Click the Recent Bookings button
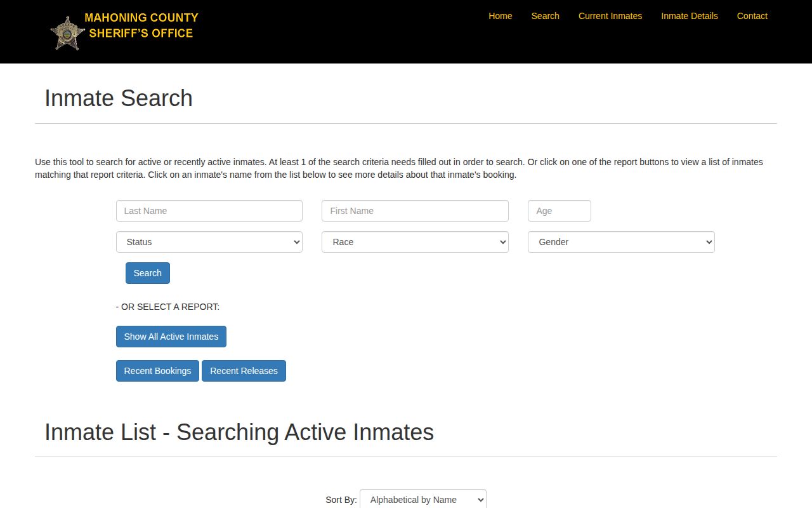The height and width of the screenshot is (508, 812). pyautogui.click(x=157, y=371)
